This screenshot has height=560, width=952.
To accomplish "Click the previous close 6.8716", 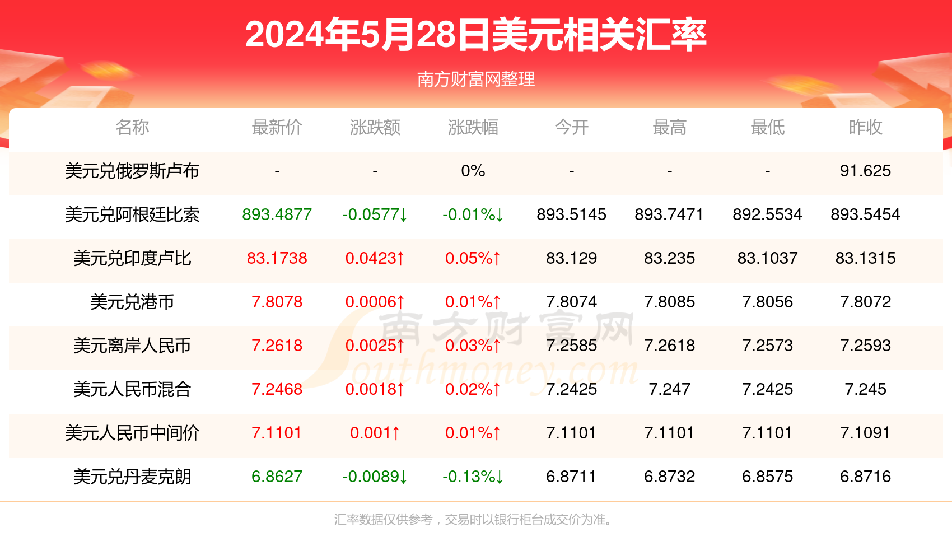I will 865,477.
